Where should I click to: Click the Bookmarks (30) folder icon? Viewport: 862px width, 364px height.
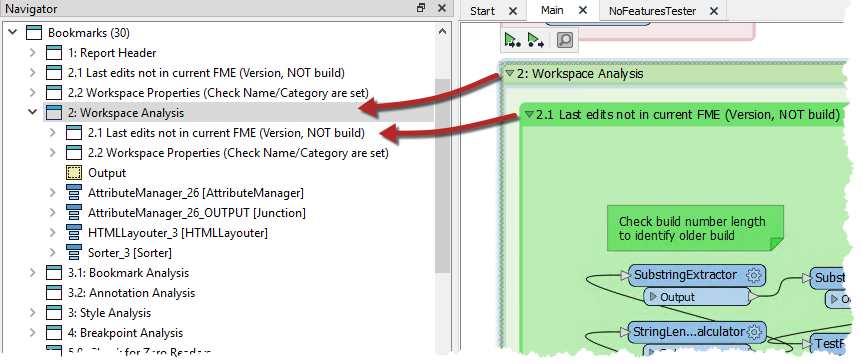34,33
